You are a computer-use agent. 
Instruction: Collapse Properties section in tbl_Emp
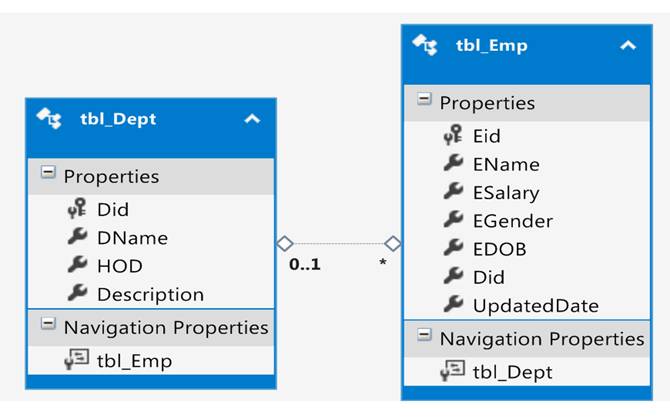pyautogui.click(x=424, y=99)
